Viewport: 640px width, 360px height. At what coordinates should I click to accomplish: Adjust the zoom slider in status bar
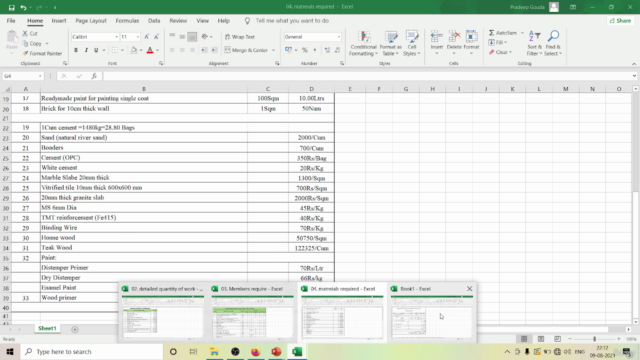coord(594,339)
